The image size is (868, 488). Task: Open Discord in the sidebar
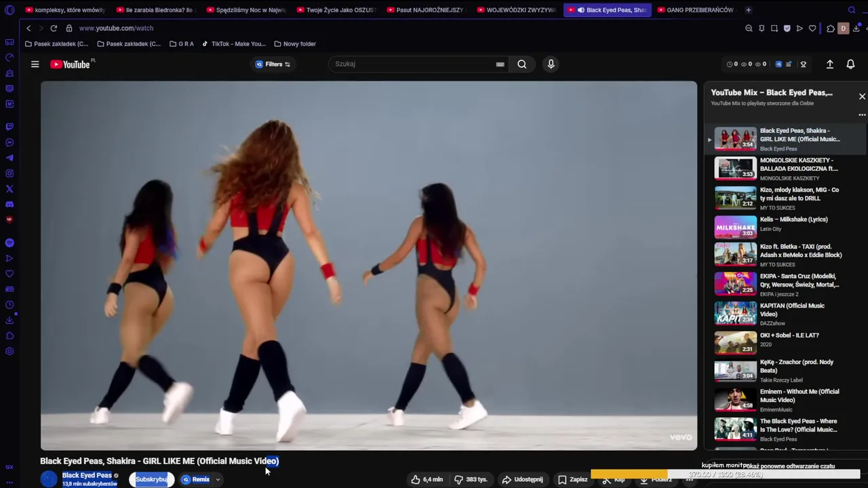[x=9, y=204]
